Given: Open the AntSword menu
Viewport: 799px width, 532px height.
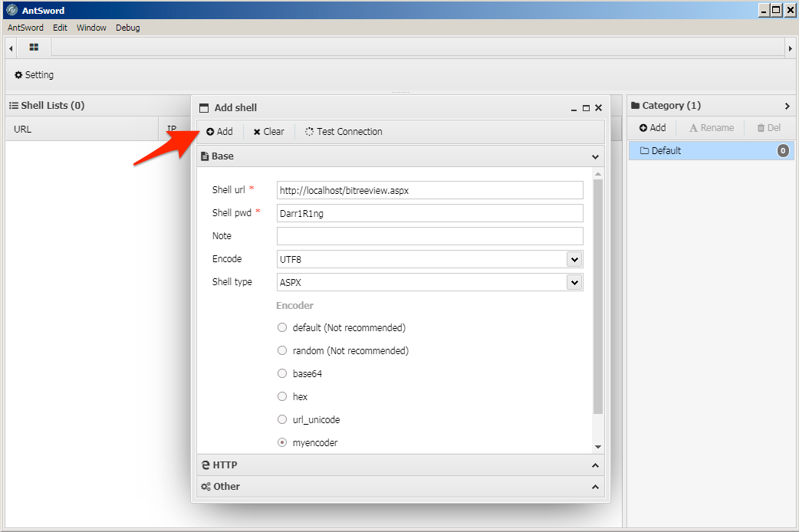Looking at the screenshot, I should tap(25, 28).
